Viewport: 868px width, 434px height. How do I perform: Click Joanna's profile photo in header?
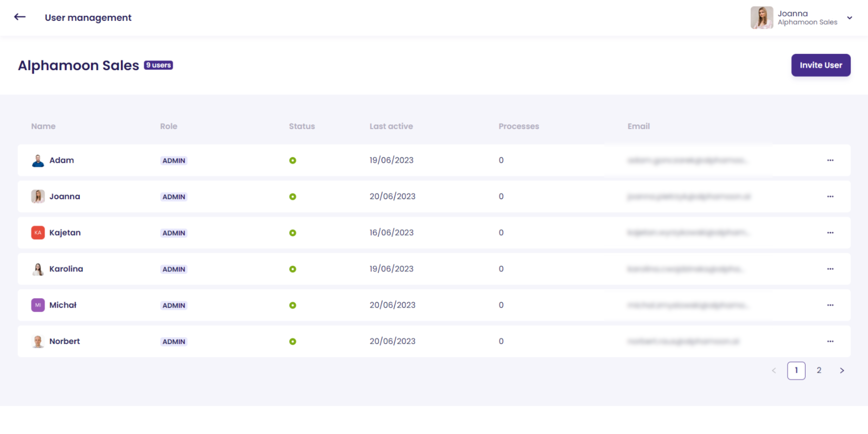point(762,18)
